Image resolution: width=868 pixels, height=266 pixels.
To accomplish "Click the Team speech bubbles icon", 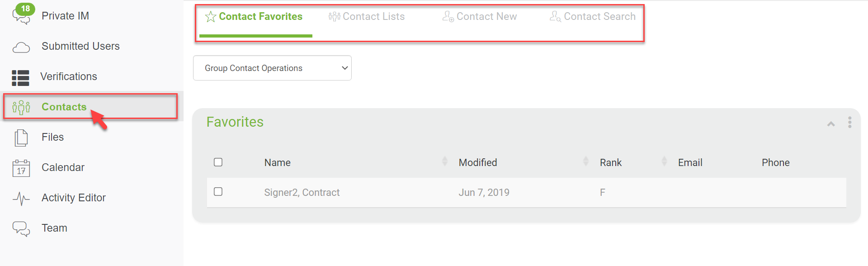I will pyautogui.click(x=21, y=229).
